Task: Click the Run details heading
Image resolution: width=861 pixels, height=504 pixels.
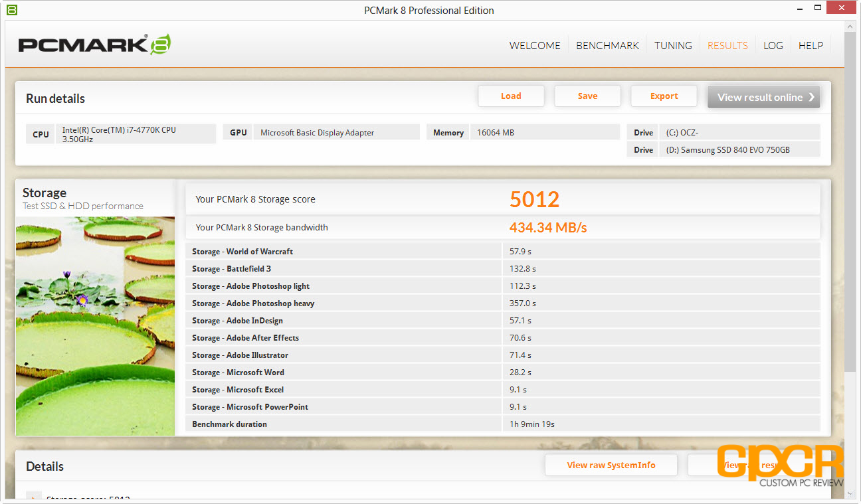Action: pos(56,99)
